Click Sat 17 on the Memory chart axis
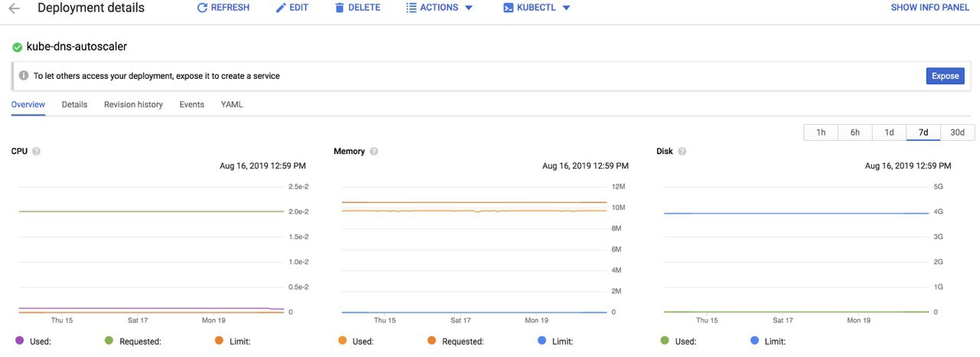 pyautogui.click(x=460, y=320)
